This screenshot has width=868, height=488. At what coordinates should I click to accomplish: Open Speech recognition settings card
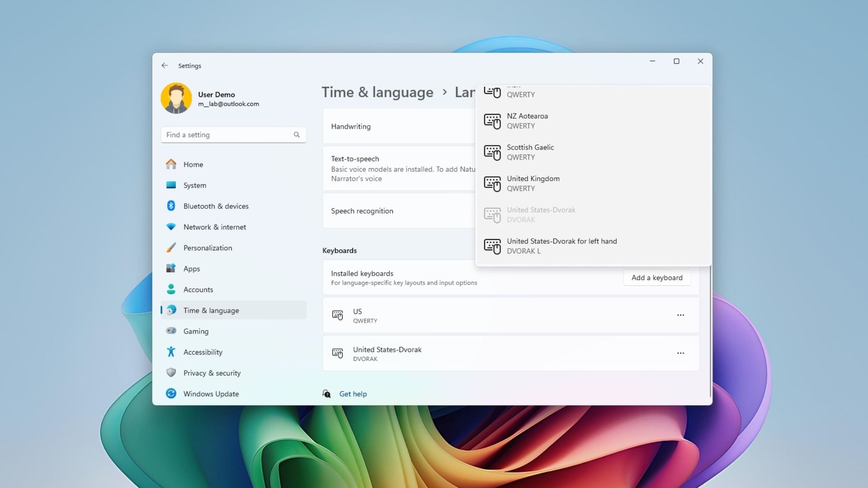[399, 211]
